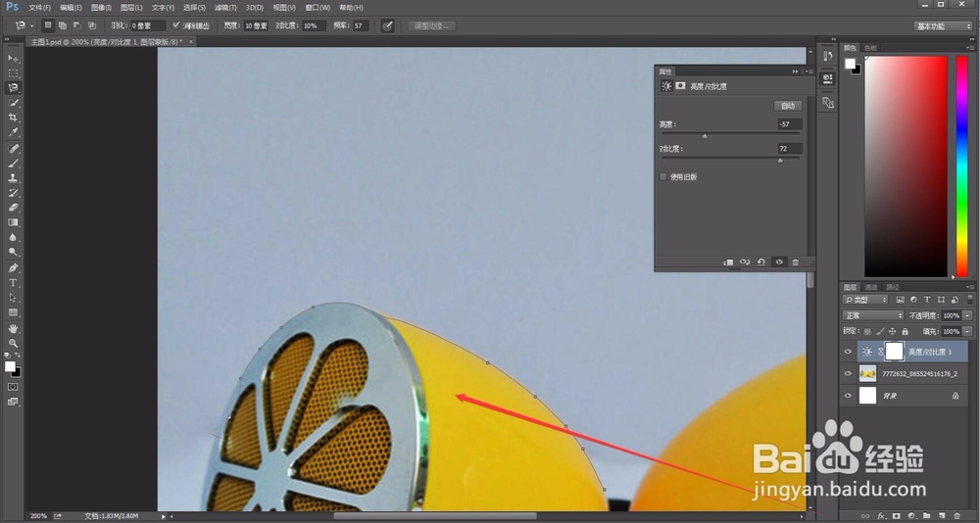Open the Color panel flyout menu
Image resolution: width=980 pixels, height=523 pixels.
(x=970, y=48)
